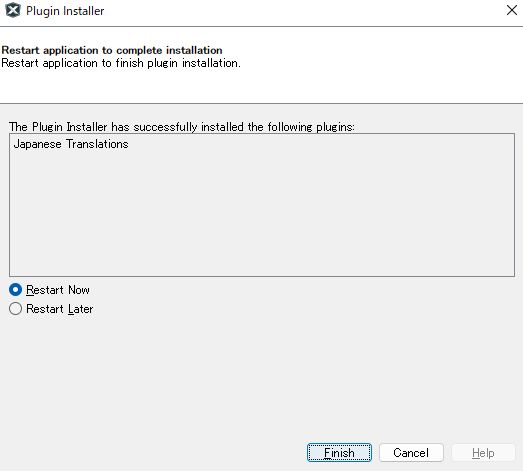Viewport: 523px width, 471px height.
Task: Click the "Restart Now" label text
Action: 58,290
